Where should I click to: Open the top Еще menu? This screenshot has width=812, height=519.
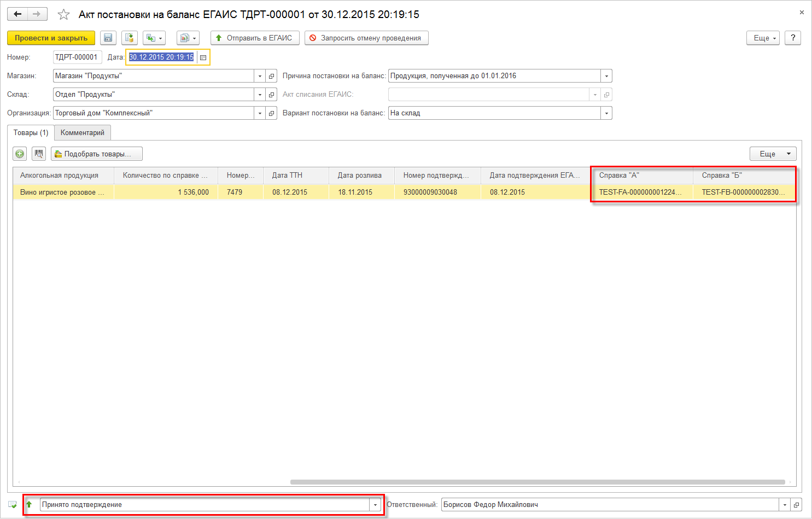click(x=763, y=38)
